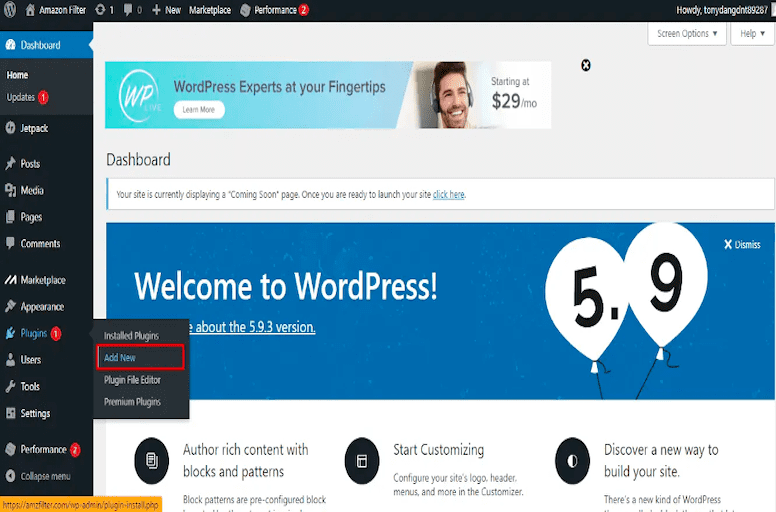
Task: Follow the click here launch link
Action: point(448,194)
